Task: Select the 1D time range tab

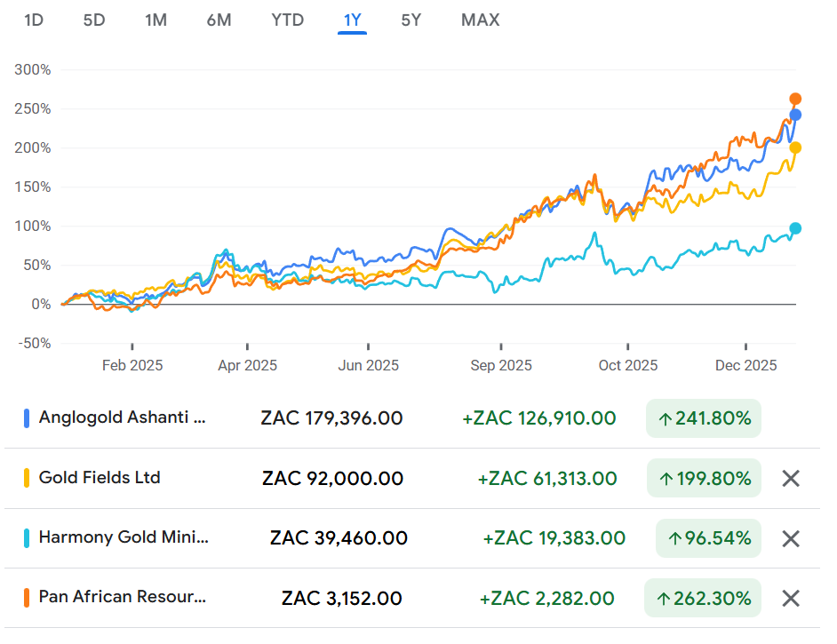Action: (34, 20)
